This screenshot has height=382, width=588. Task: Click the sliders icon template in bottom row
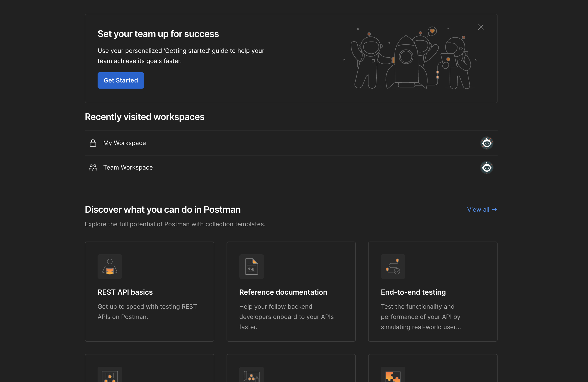pyautogui.click(x=110, y=376)
